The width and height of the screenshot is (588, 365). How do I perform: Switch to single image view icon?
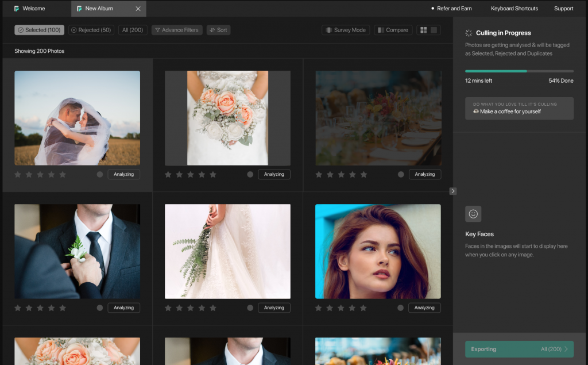coord(434,30)
